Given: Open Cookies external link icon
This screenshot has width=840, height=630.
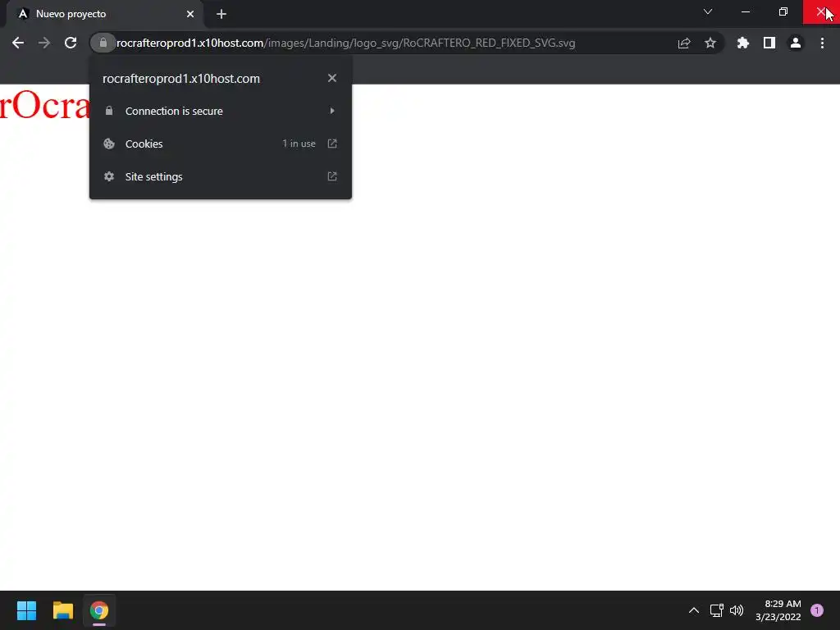Looking at the screenshot, I should tap(332, 144).
